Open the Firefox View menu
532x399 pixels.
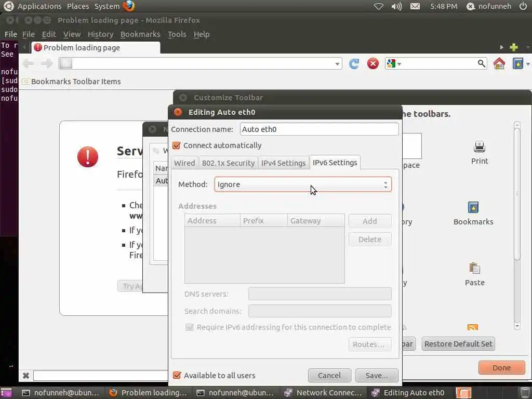click(x=72, y=34)
